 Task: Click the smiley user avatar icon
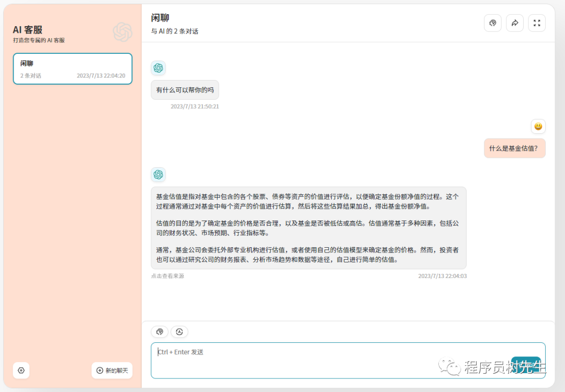(x=538, y=126)
